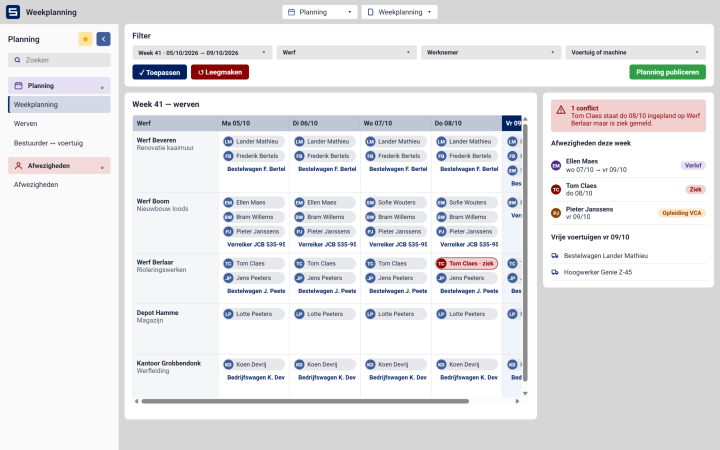
Task: Click the search magnifier icon in Zoeken
Action: [x=17, y=60]
